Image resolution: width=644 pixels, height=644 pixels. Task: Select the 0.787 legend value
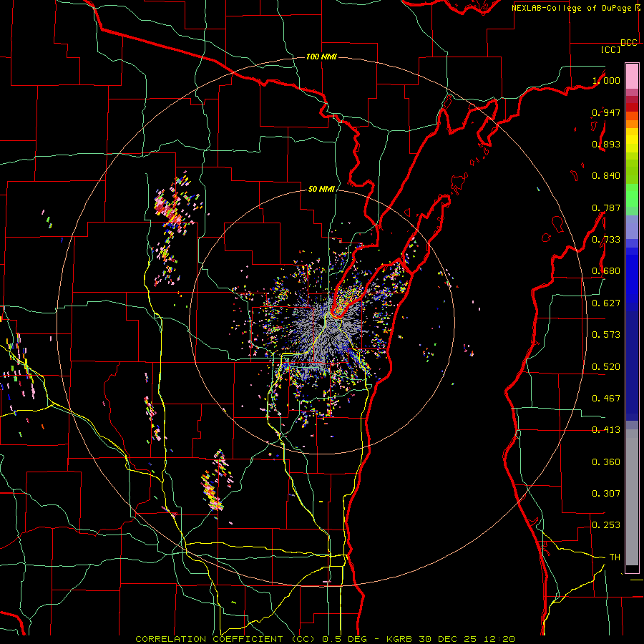coord(606,208)
